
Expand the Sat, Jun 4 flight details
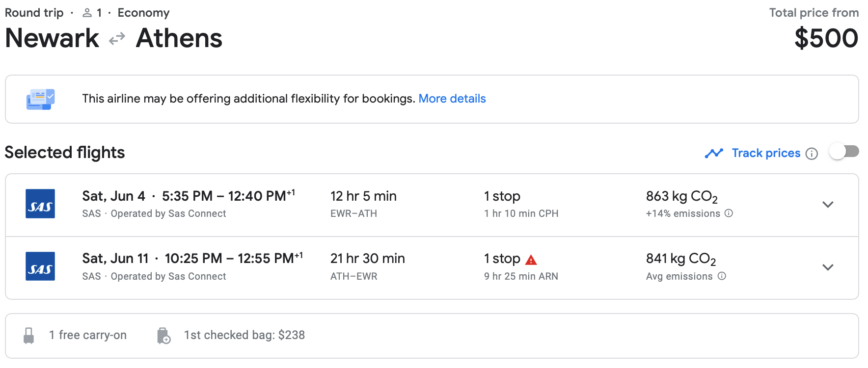[x=828, y=205]
